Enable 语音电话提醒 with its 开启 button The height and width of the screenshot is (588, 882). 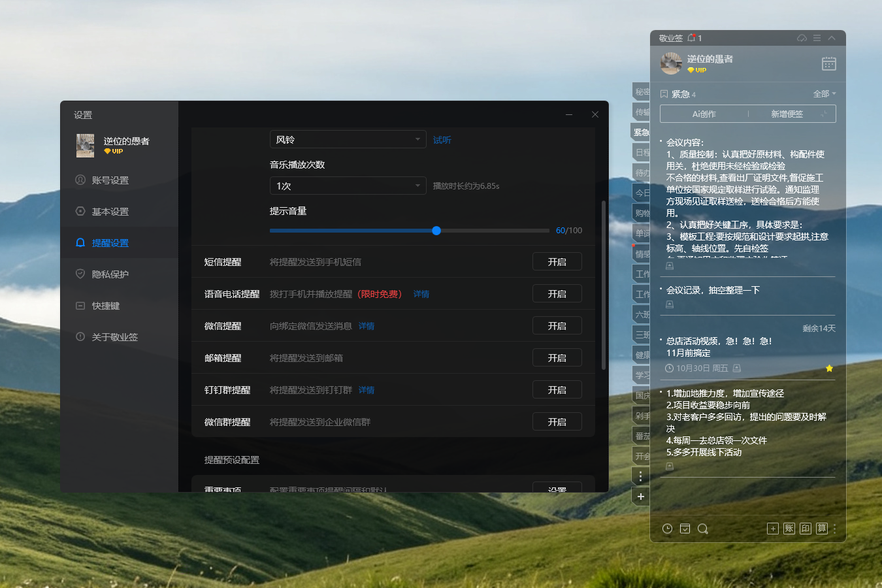(557, 294)
